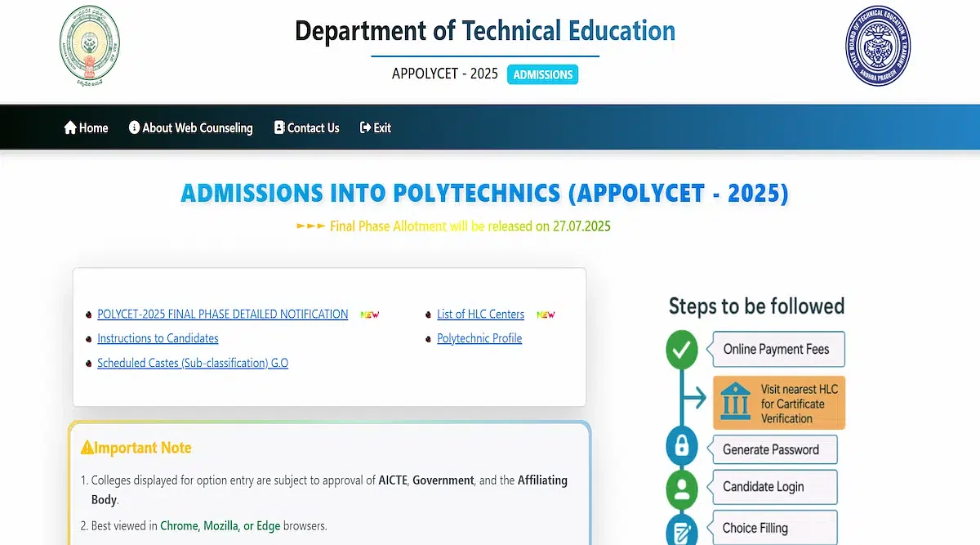Click the Department of Technical Education heading

[x=485, y=31]
